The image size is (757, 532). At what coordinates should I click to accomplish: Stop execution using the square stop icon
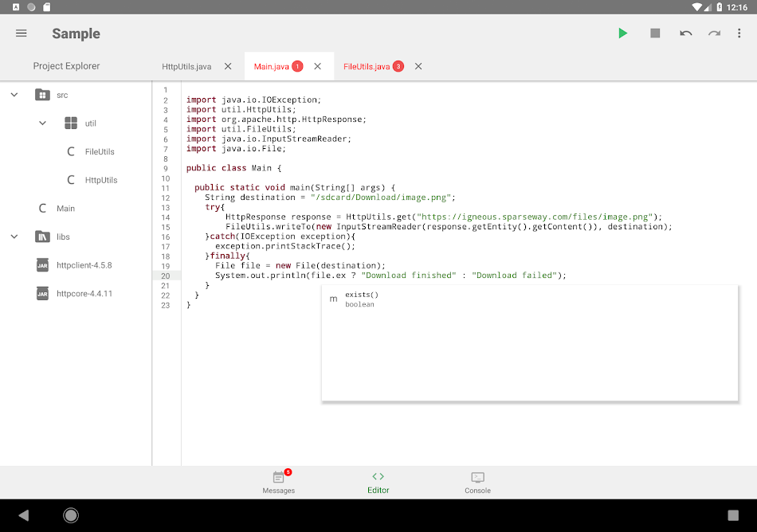655,33
